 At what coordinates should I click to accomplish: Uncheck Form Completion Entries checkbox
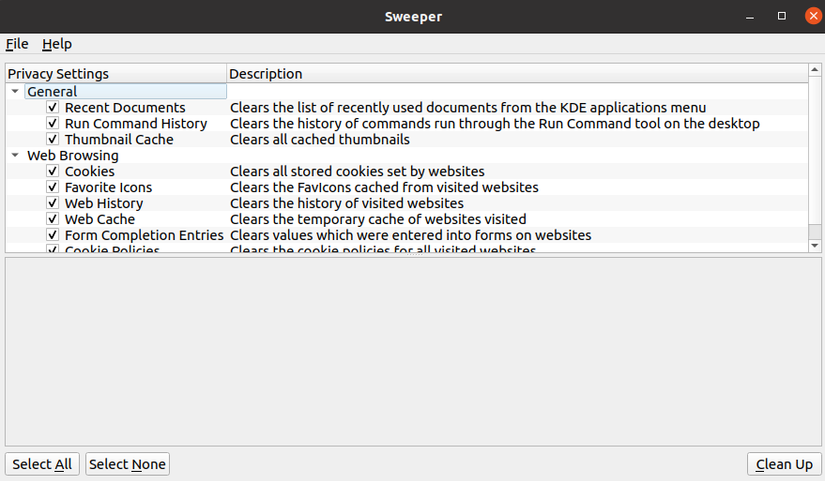pos(53,236)
